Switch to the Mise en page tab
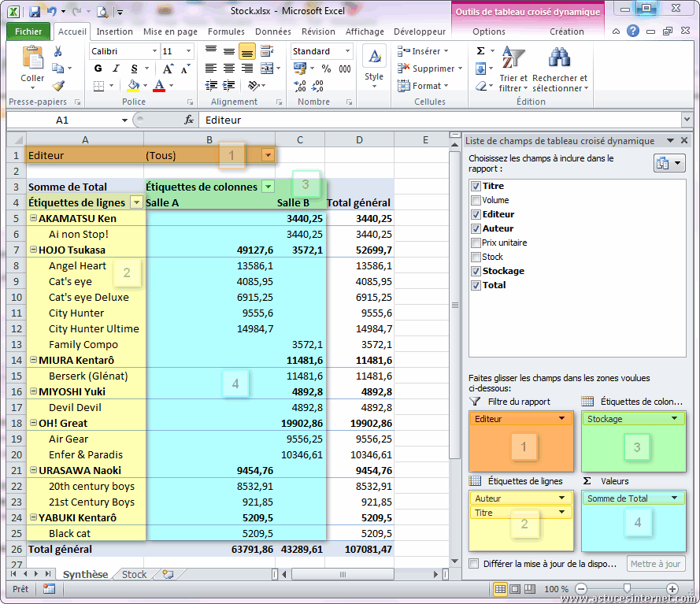 pyautogui.click(x=170, y=31)
